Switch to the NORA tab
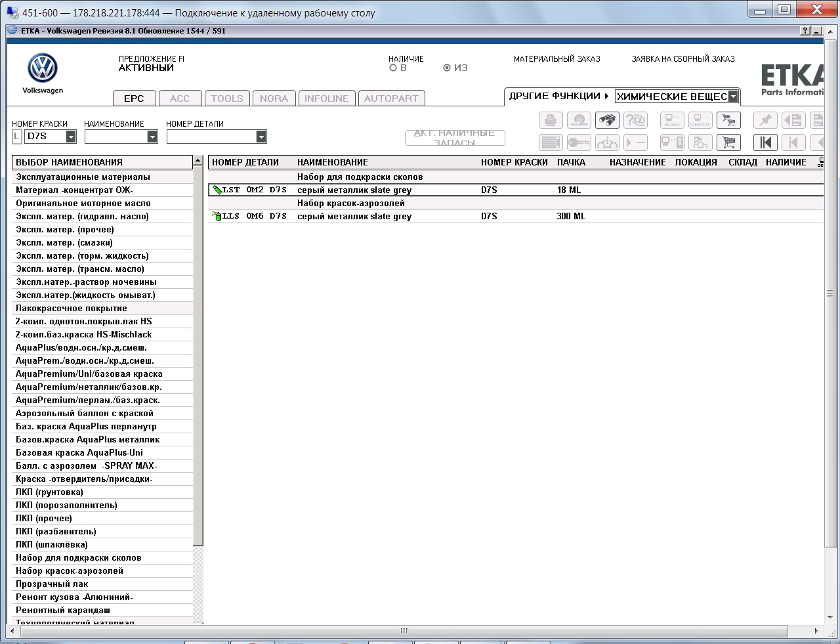Screen dimensions: 840x644 click(x=274, y=98)
